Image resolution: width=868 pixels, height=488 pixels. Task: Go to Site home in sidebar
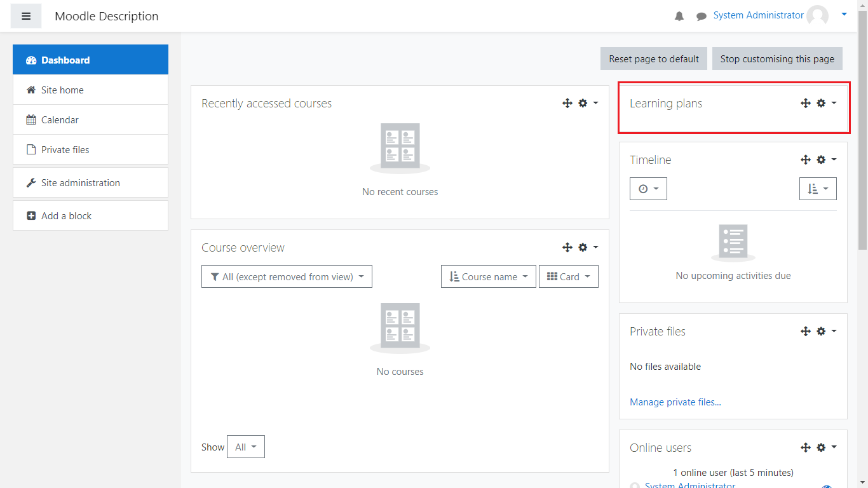pyautogui.click(x=62, y=90)
